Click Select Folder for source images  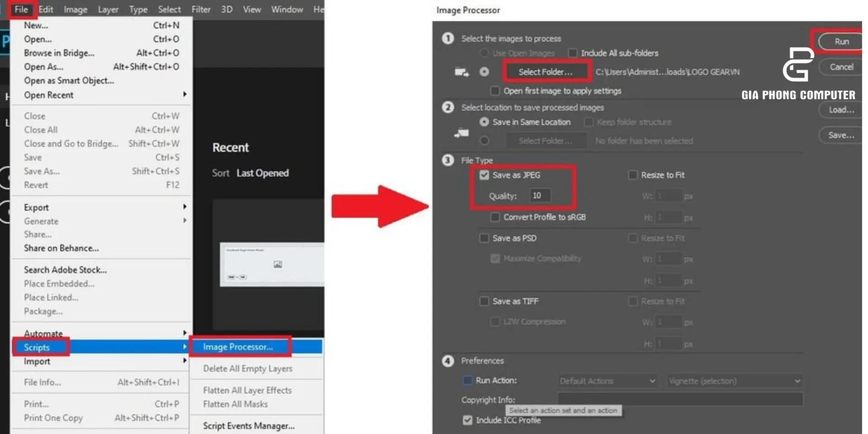(545, 72)
